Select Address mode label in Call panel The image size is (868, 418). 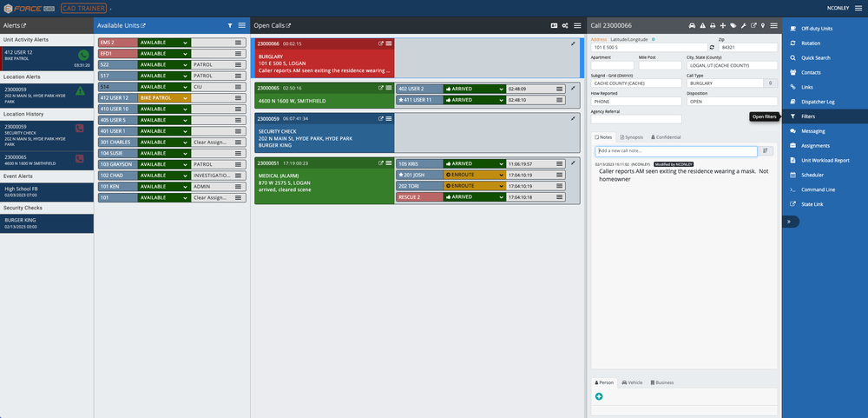coord(599,40)
